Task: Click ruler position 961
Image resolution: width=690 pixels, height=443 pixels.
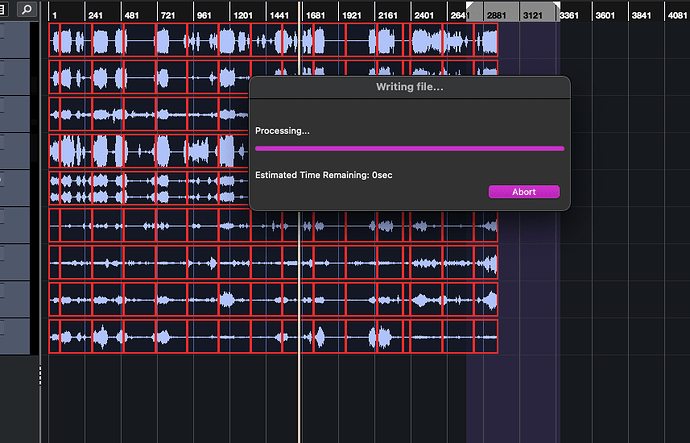Action: (204, 15)
